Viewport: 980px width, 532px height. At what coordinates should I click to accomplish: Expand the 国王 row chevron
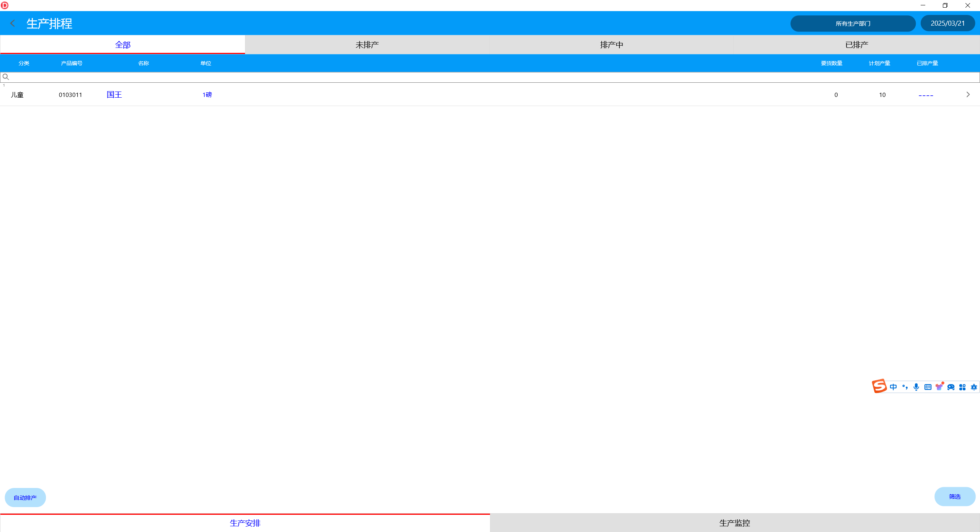pos(968,95)
